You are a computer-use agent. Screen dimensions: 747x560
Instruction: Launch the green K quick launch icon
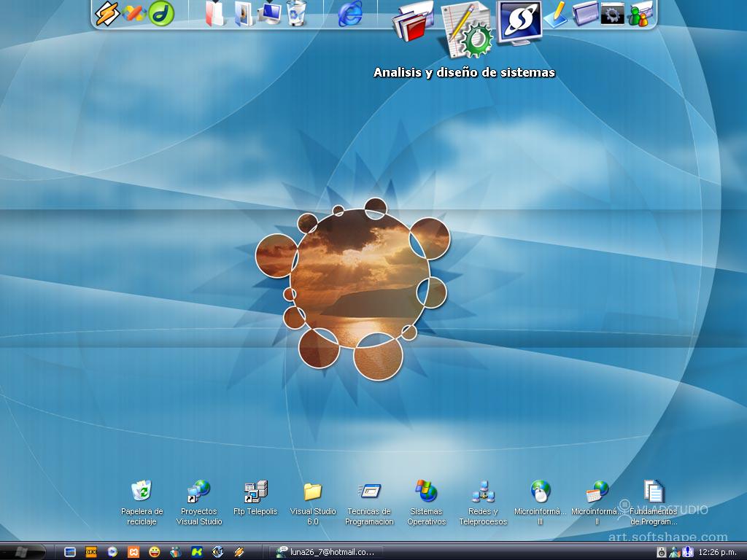tap(197, 552)
